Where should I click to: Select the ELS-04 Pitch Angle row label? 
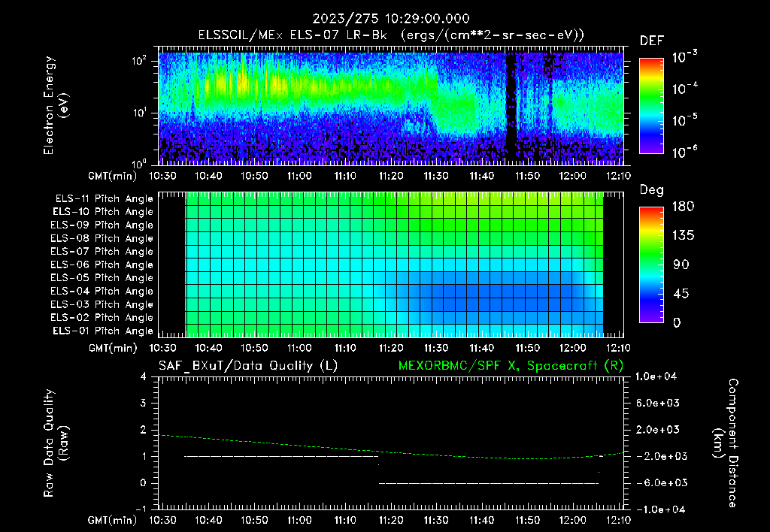102,292
